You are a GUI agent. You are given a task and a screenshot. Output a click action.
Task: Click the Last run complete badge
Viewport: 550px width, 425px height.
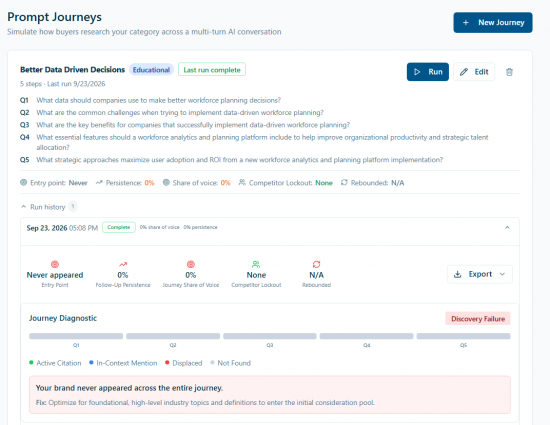[212, 69]
